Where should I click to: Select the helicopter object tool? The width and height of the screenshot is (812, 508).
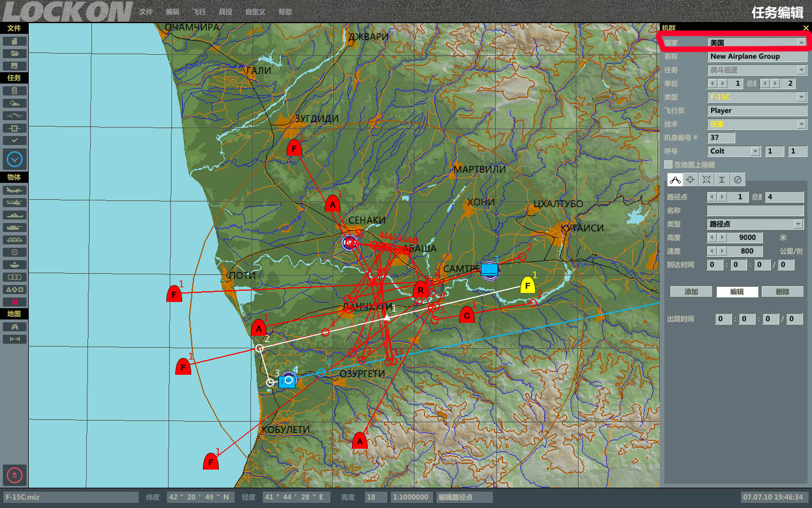pos(15,203)
